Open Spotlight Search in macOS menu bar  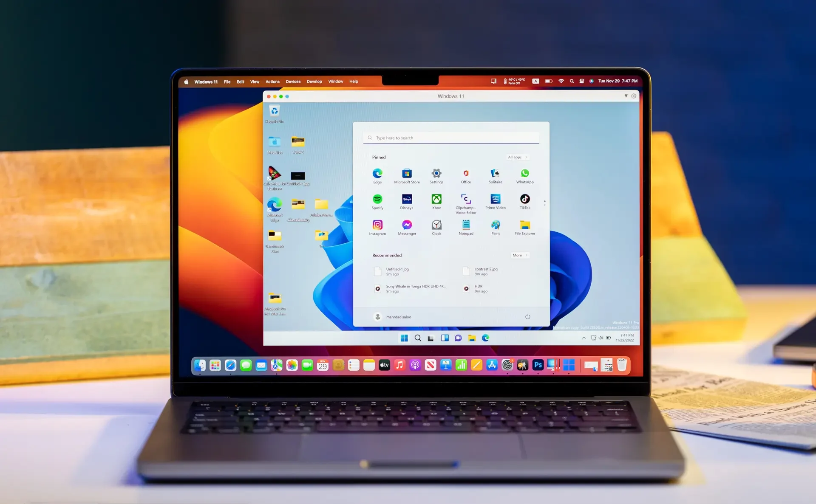(572, 82)
